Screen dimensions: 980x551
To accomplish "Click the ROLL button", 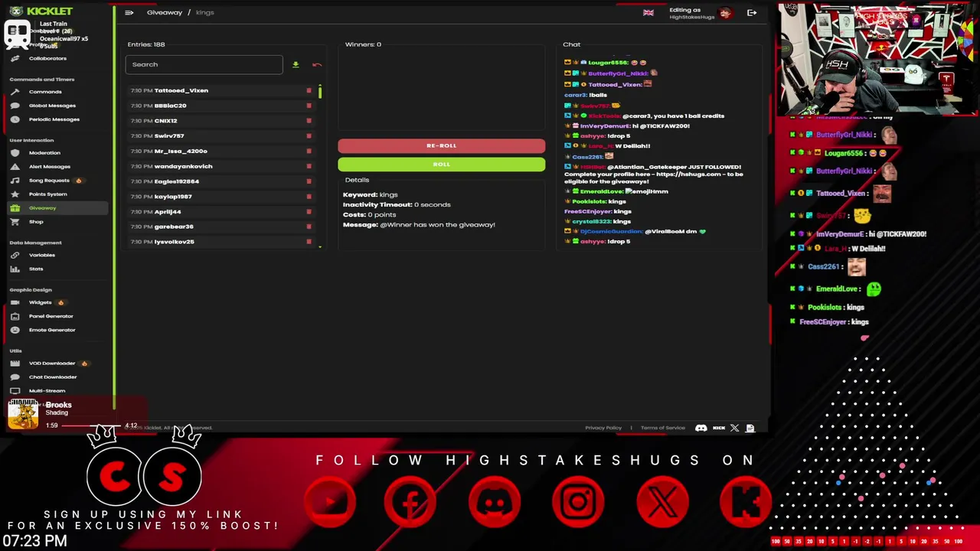I will (442, 164).
